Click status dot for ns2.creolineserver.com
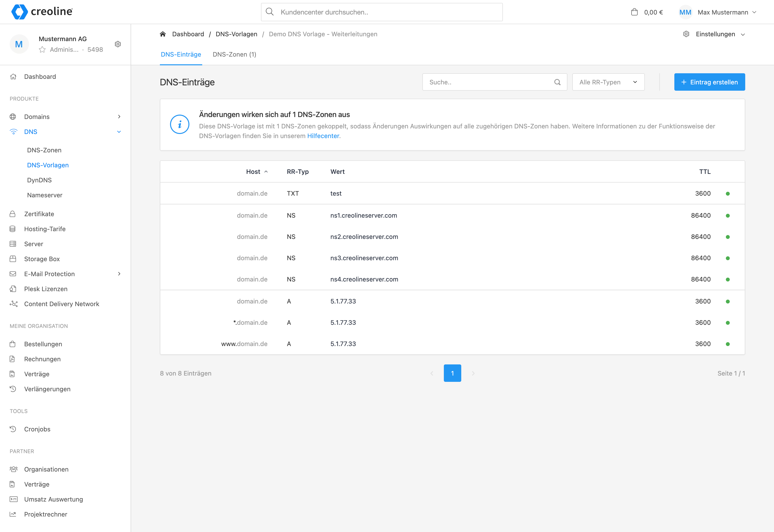 pos(728,237)
